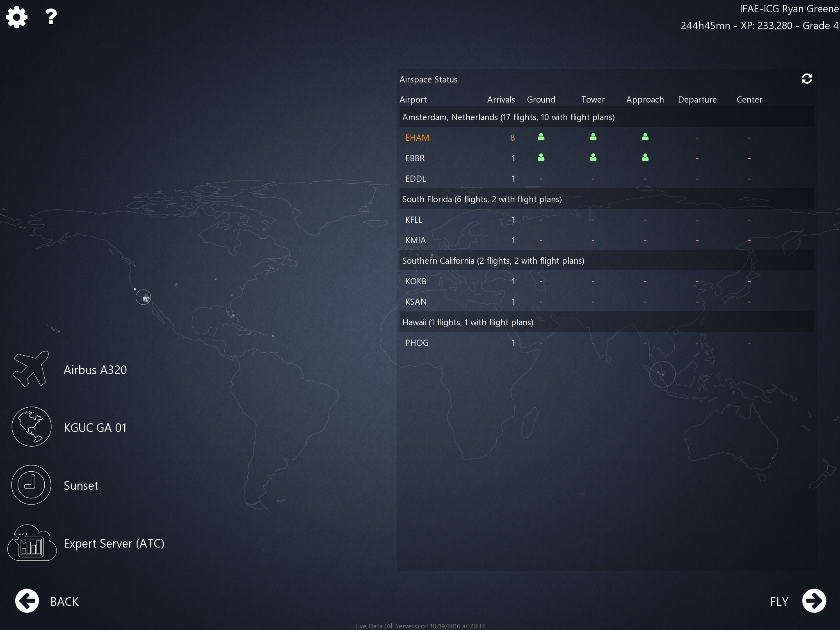Click the Southern California region circle on map
The image size is (840, 630).
[x=143, y=297]
